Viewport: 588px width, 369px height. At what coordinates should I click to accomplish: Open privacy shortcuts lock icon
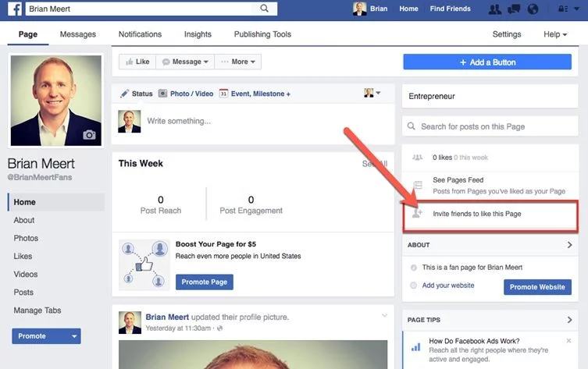(x=563, y=9)
